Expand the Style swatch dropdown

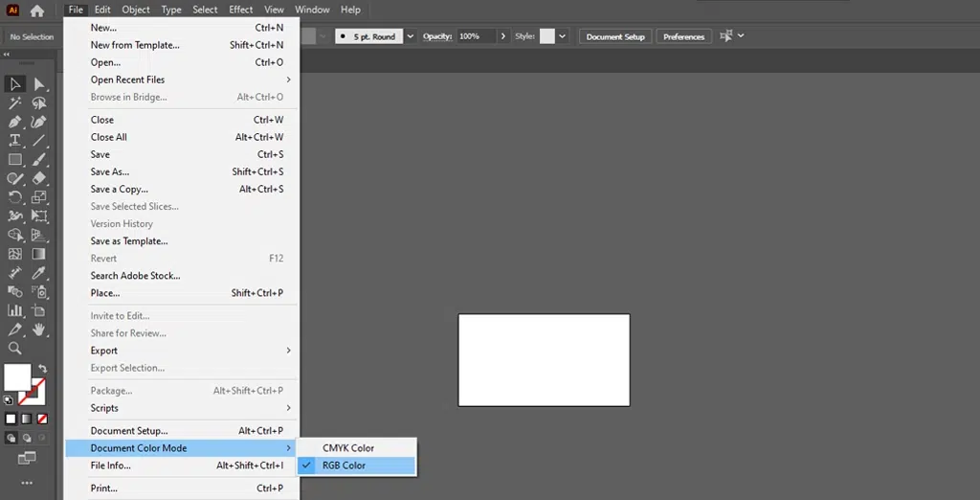[562, 36]
